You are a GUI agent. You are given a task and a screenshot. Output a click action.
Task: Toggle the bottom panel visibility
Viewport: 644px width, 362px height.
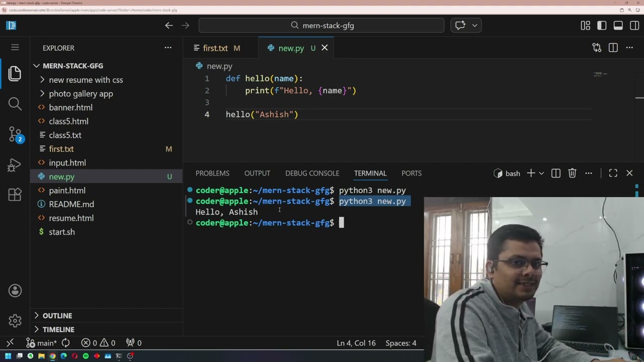point(618,25)
